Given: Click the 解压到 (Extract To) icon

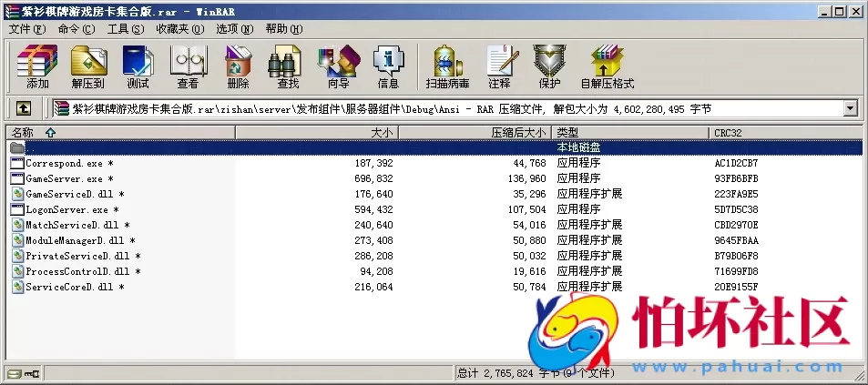Looking at the screenshot, I should tap(88, 66).
